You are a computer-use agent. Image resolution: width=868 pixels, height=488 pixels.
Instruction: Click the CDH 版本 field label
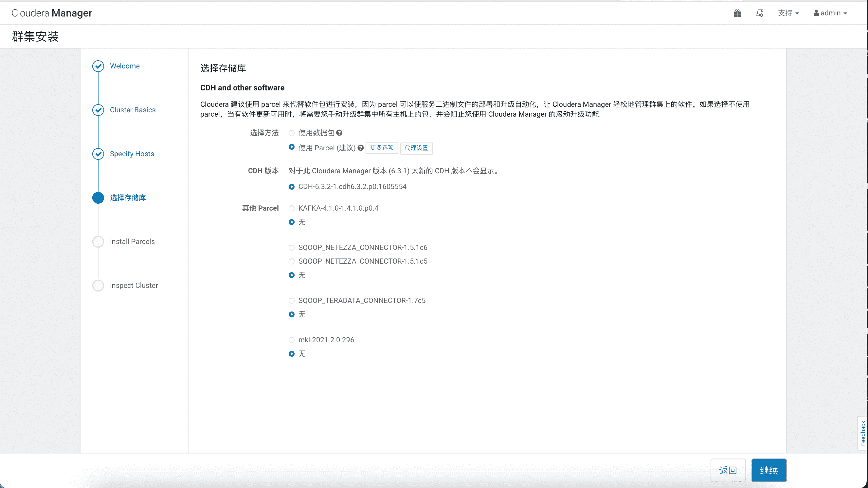[x=263, y=171]
